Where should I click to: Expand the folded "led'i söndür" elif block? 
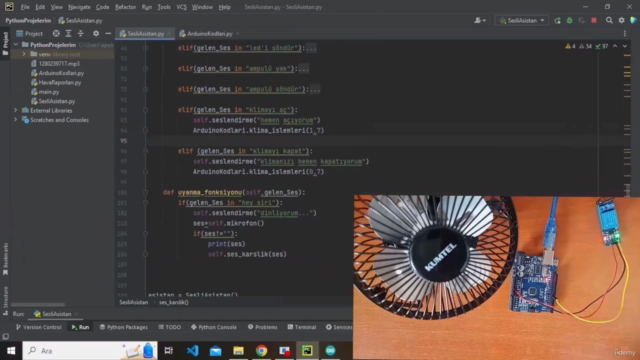tap(311, 48)
